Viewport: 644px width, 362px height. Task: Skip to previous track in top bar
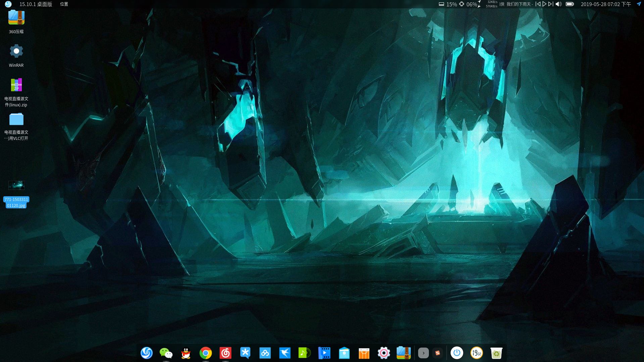538,4
